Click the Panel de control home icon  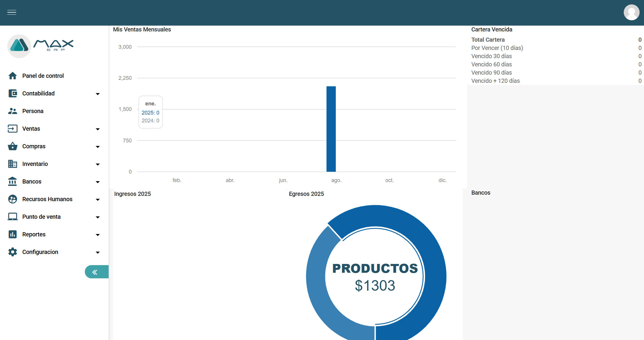[13, 76]
